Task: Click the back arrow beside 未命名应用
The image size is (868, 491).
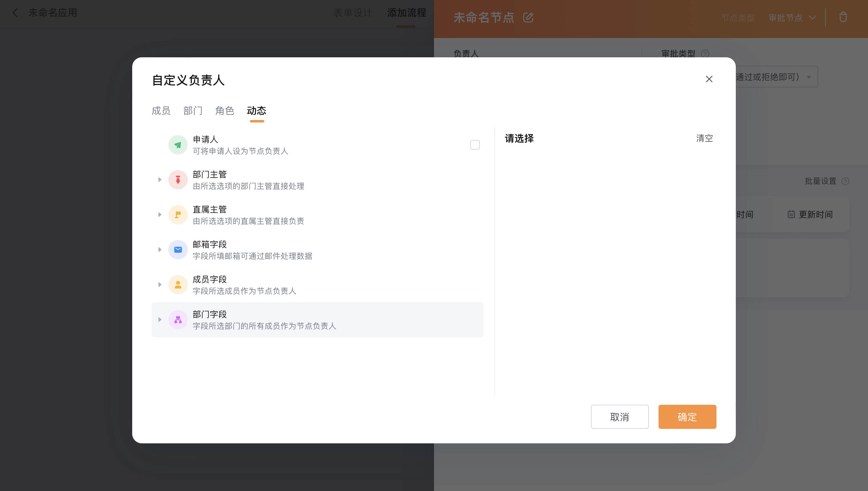Action: tap(15, 13)
